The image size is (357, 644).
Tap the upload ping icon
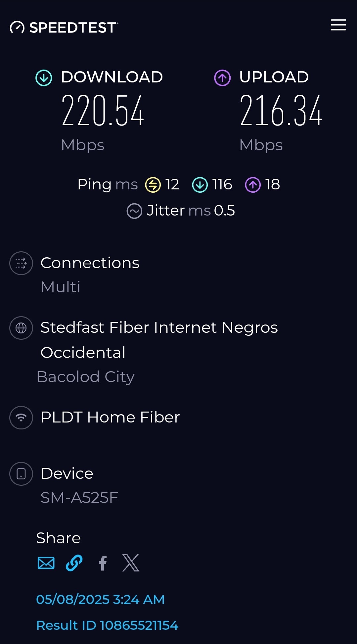click(253, 185)
